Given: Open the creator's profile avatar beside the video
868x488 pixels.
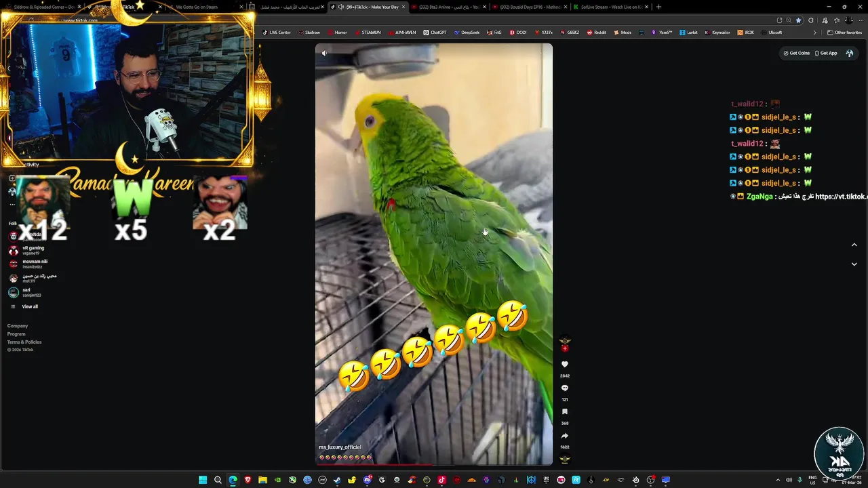Looking at the screenshot, I should coord(565,342).
